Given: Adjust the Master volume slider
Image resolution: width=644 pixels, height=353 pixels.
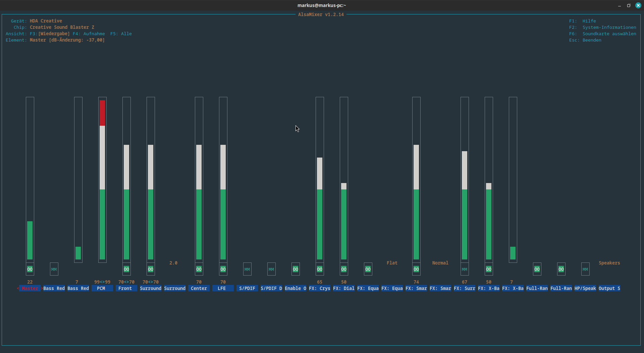Looking at the screenshot, I should pyautogui.click(x=30, y=180).
